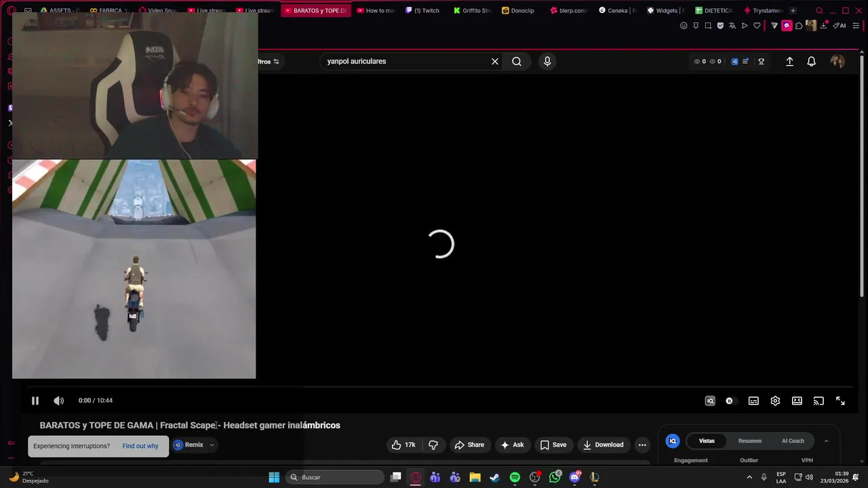Click the 'Find out why' link
Image resolution: width=868 pixels, height=488 pixels.
point(140,446)
